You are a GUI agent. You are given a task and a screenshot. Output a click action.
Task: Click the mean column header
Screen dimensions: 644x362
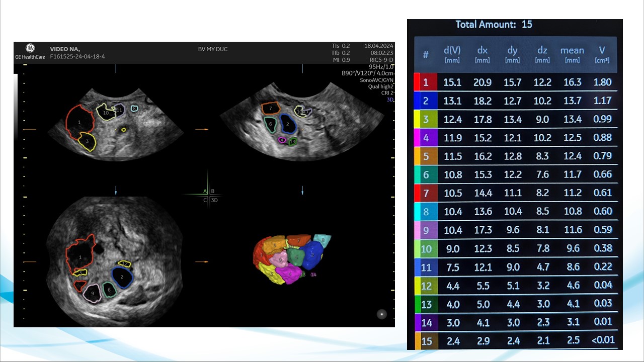click(x=572, y=54)
